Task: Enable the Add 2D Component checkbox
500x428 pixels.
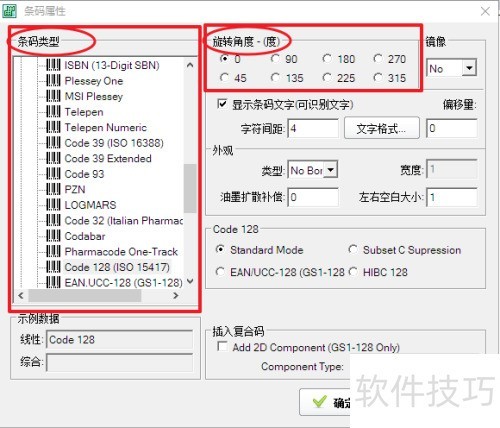Action: coord(222,346)
